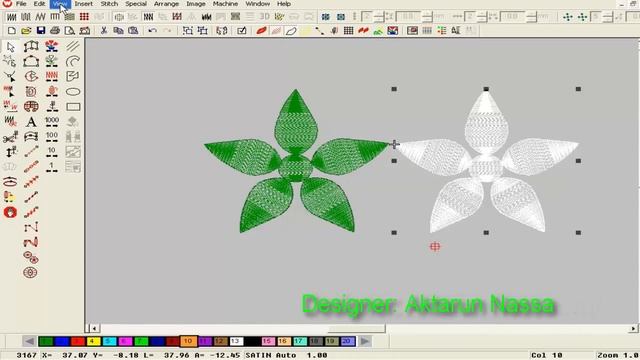Click the Open folder icon
Image resolution: width=640 pixels, height=360 pixels.
pyautogui.click(x=26, y=31)
